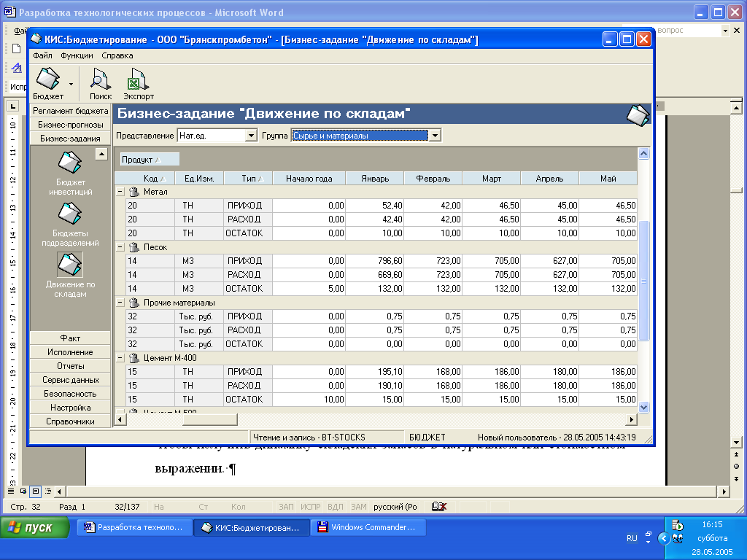Image resolution: width=747 pixels, height=560 pixels.
Task: Click folder icon next to Метал group
Action: click(134, 192)
